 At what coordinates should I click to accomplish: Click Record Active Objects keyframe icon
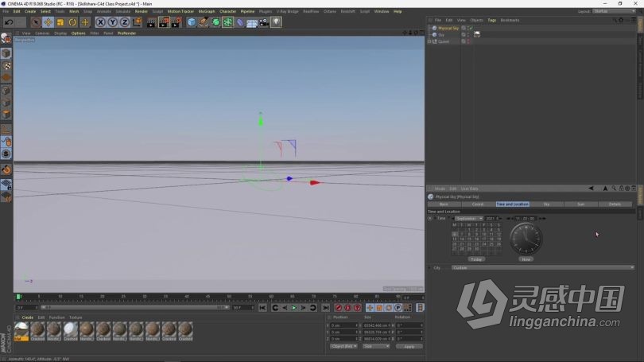[x=339, y=308]
